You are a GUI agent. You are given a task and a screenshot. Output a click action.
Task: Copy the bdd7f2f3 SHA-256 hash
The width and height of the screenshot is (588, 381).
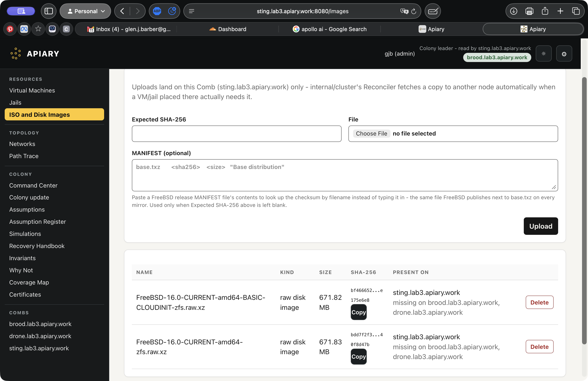(358, 356)
